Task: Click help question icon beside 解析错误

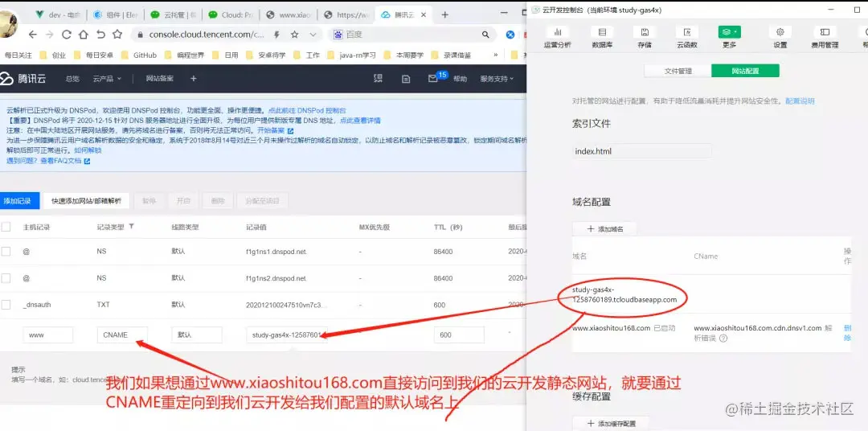Action: (723, 338)
